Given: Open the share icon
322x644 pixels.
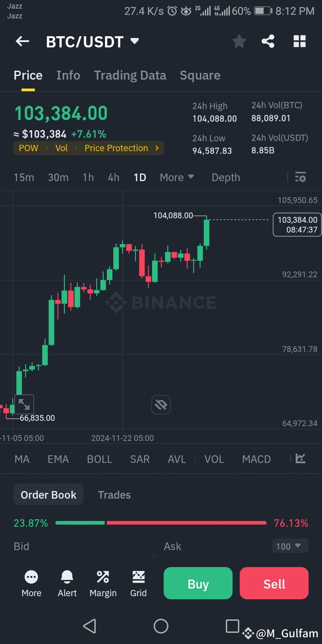Looking at the screenshot, I should (x=268, y=42).
